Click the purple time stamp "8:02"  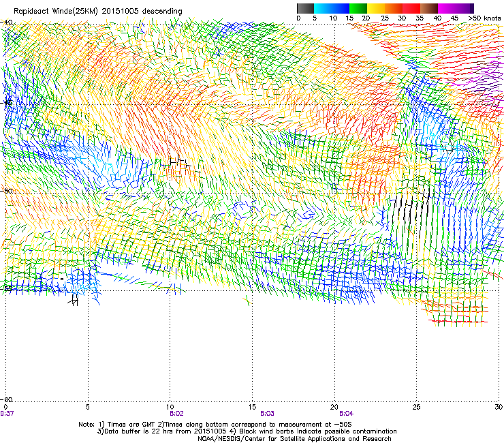(x=177, y=414)
